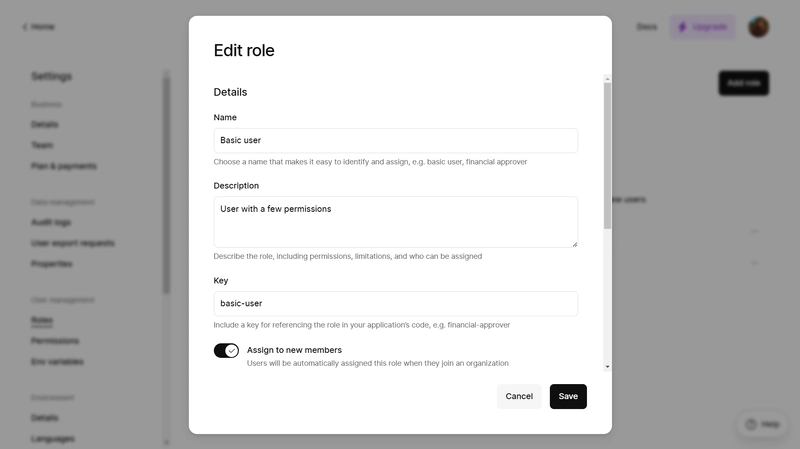Open the Docs link in header

pos(646,27)
